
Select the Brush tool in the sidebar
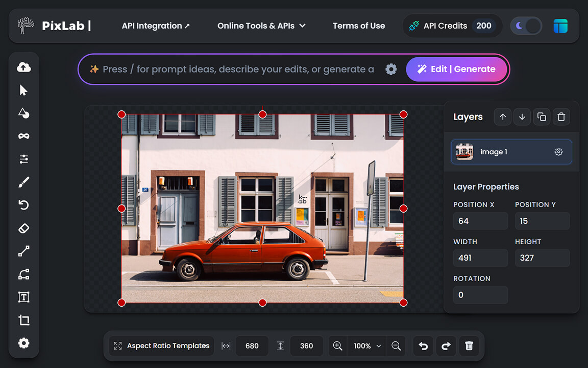(23, 182)
